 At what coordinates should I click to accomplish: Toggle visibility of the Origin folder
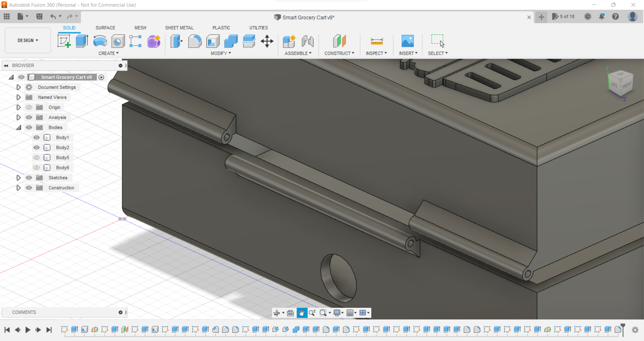coord(29,107)
